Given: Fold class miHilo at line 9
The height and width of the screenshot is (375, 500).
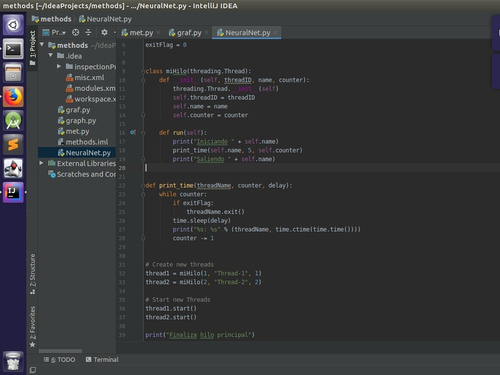Looking at the screenshot, I should point(143,71).
